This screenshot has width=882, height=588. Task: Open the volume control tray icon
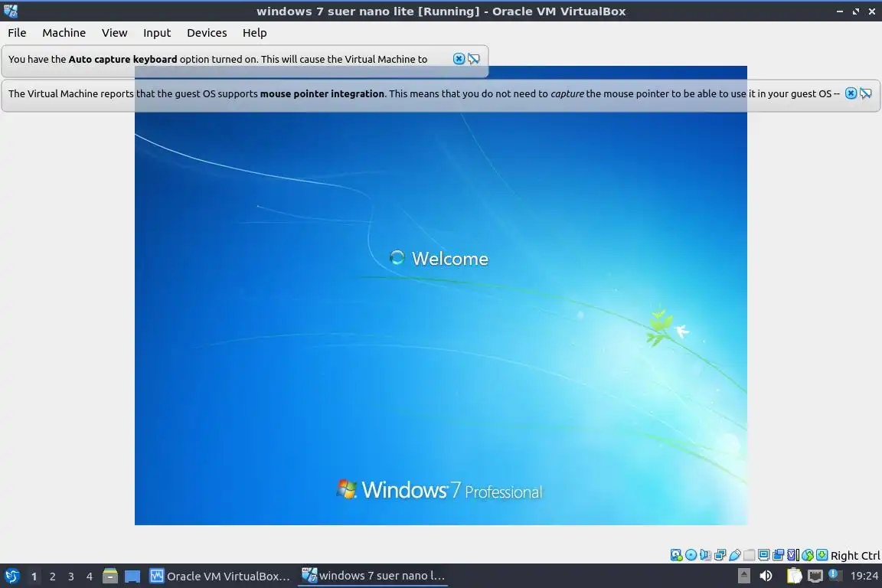coord(766,576)
